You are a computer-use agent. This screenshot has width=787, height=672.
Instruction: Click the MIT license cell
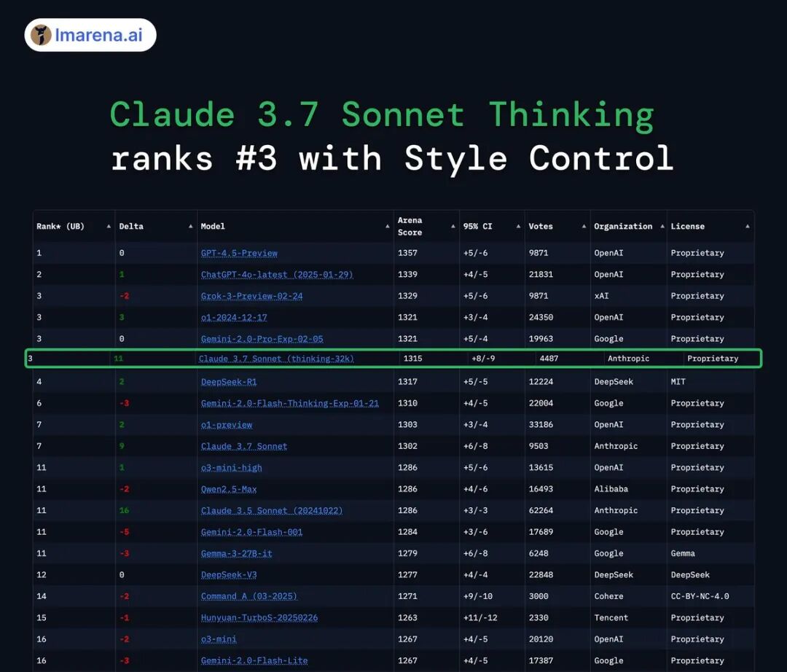678,382
